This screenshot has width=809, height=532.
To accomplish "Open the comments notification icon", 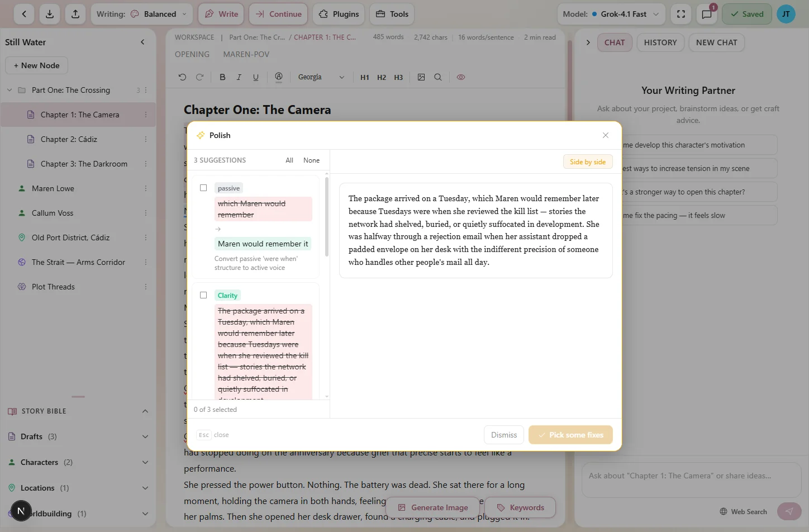I will click(707, 14).
